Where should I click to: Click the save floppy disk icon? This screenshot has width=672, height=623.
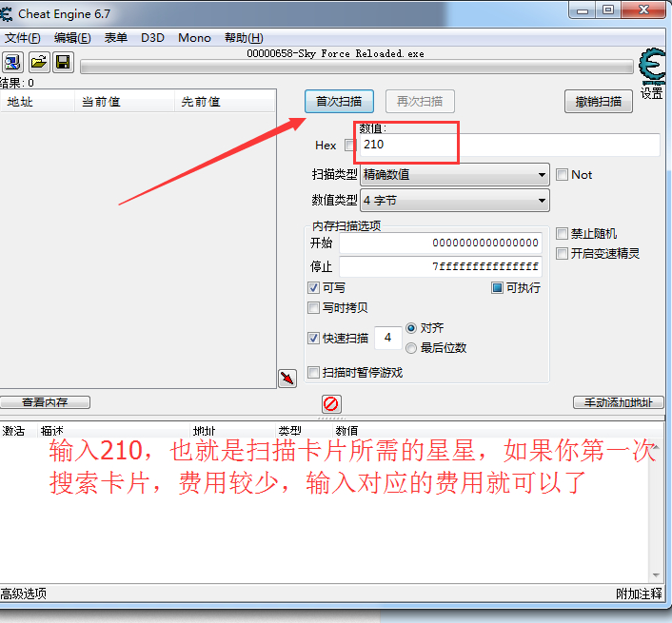(64, 63)
